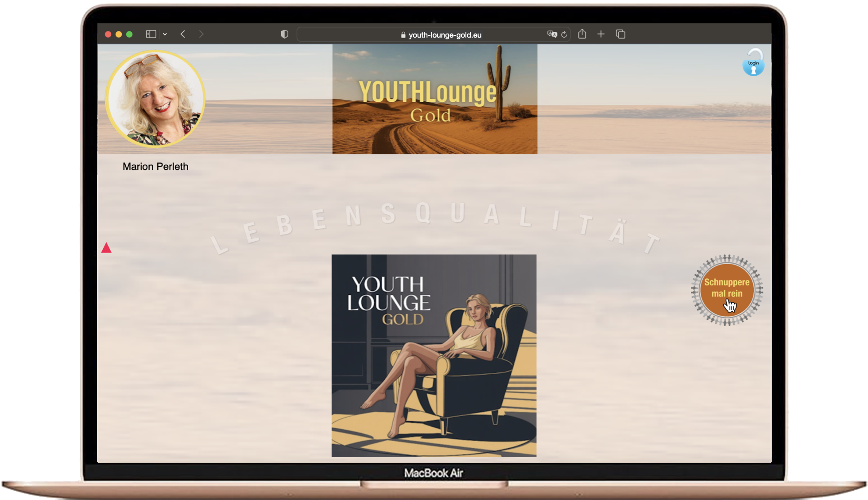
Task: Go back with the back arrow
Action: 183,34
